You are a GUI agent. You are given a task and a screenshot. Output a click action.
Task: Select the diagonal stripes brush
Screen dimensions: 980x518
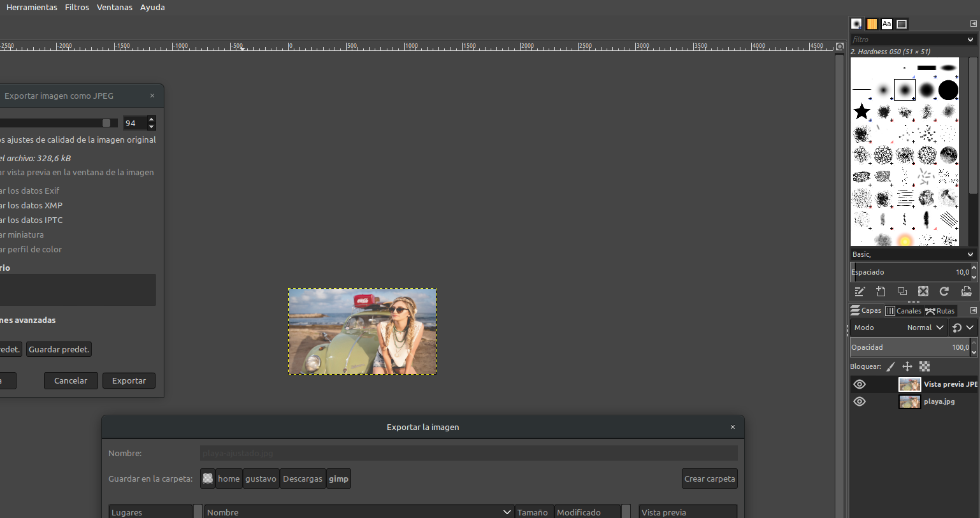coord(948,220)
